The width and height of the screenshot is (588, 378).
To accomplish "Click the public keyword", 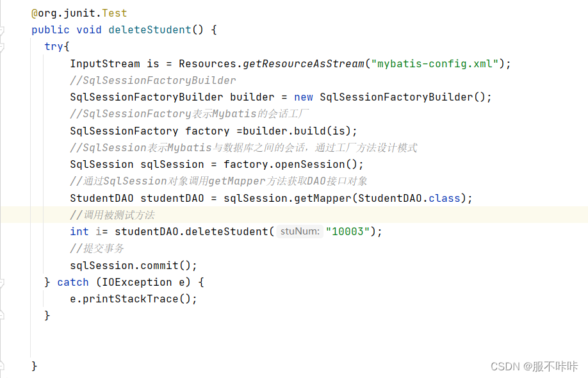I will click(x=50, y=30).
